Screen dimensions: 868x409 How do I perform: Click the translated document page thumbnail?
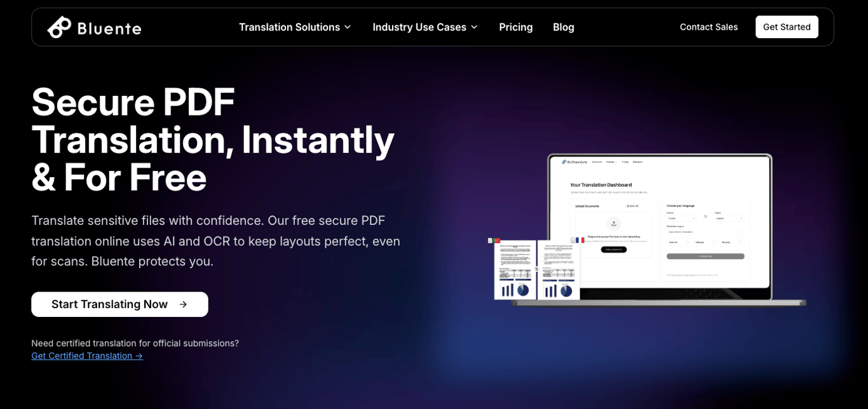(559, 270)
